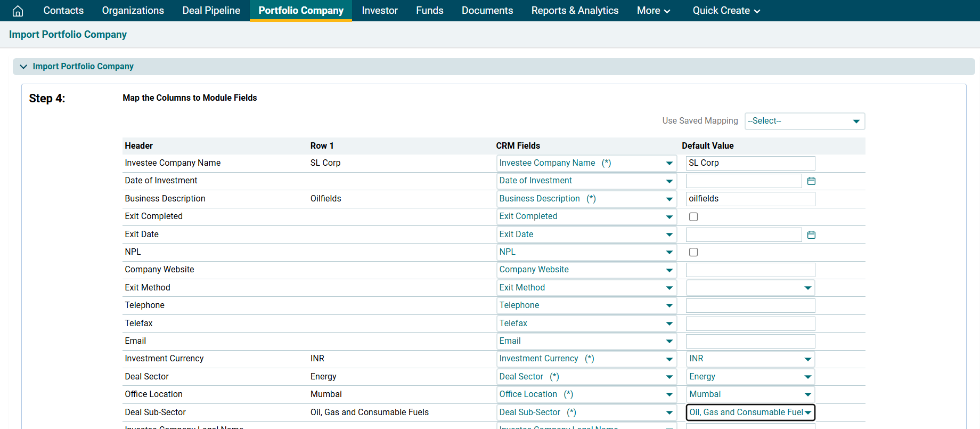Open calendar picker for Exit Date
The image size is (980, 429).
[x=811, y=234]
